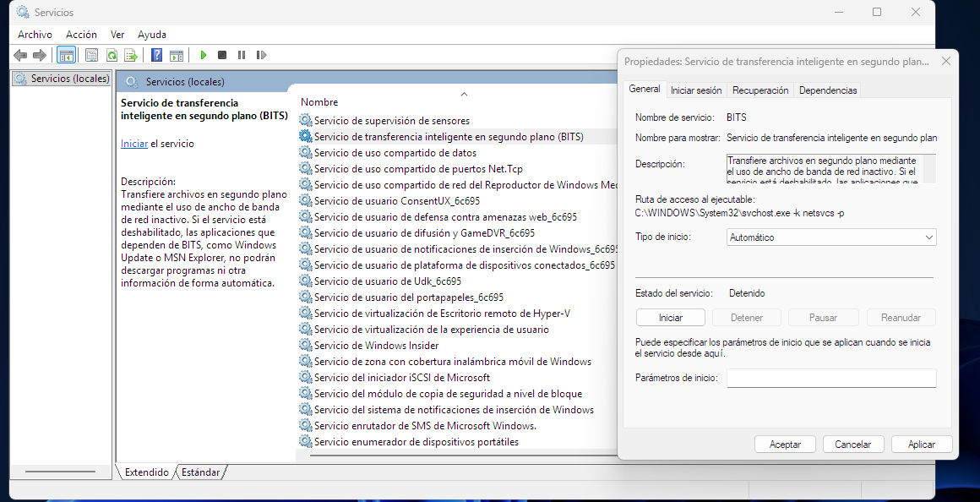Image resolution: width=980 pixels, height=502 pixels.
Task: Switch to the Estándar view tab
Action: click(x=201, y=472)
